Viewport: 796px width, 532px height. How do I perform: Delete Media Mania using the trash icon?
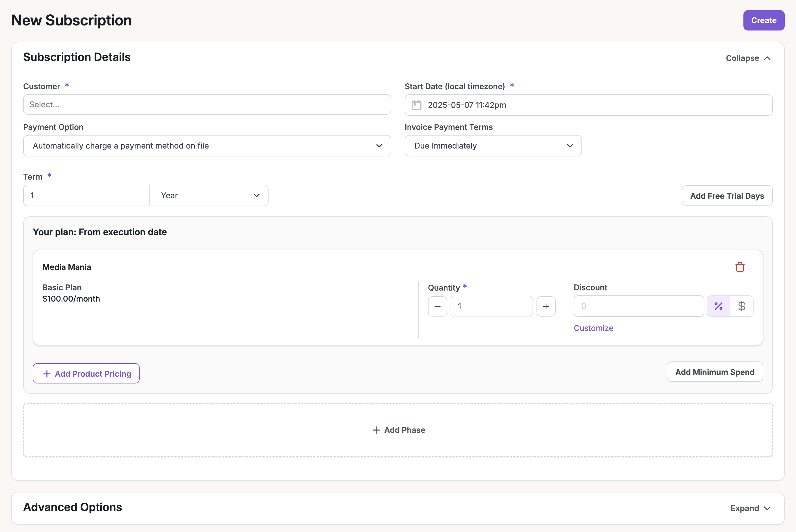740,267
